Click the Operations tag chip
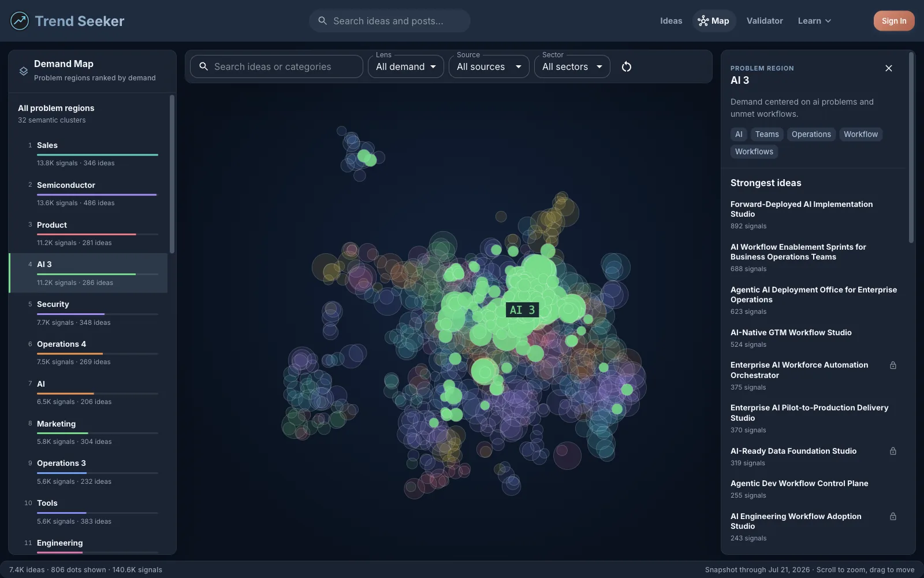924x578 pixels. point(811,134)
